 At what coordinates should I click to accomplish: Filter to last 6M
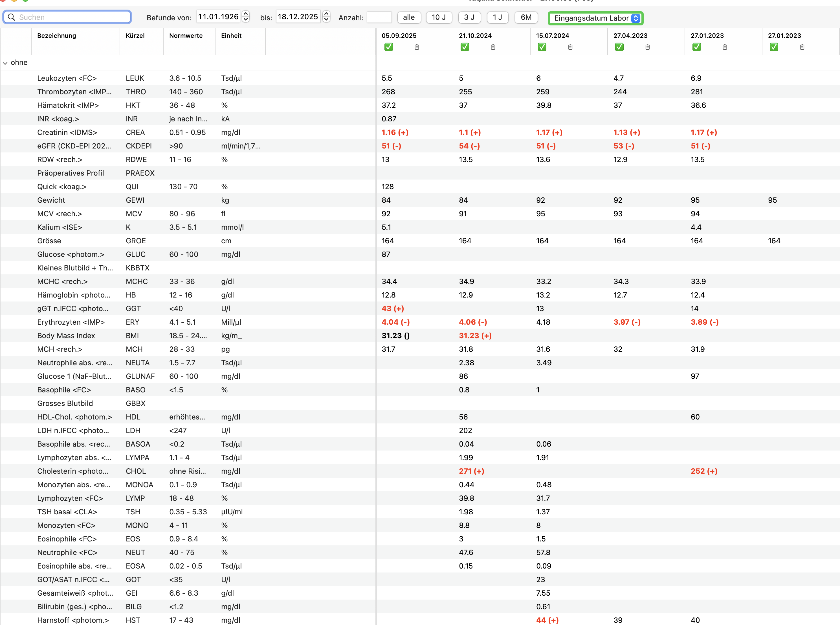pyautogui.click(x=526, y=18)
